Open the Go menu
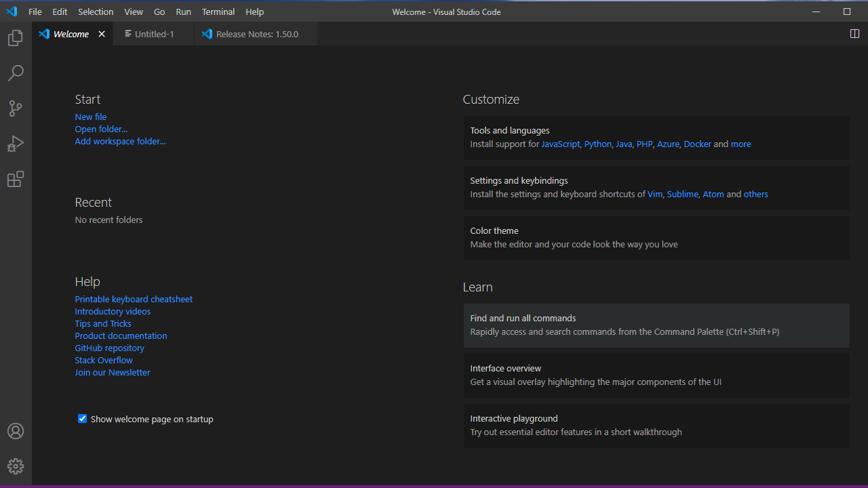 pos(159,12)
